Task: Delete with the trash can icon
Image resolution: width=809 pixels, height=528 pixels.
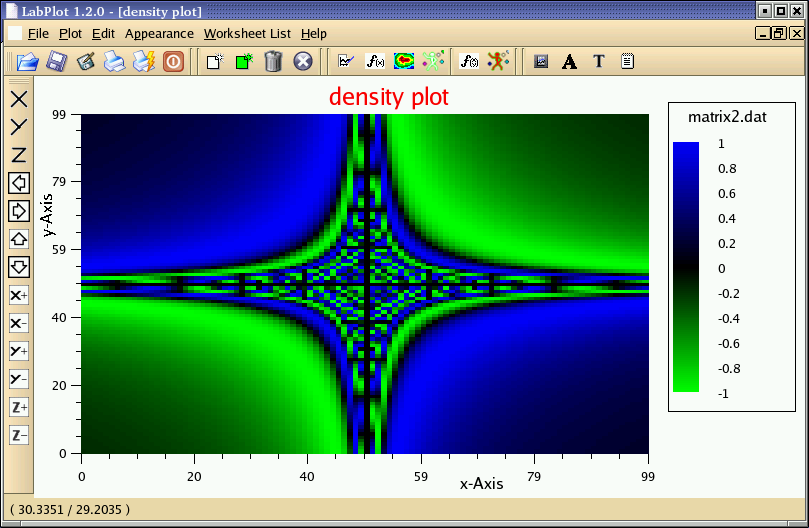Action: 273,61
